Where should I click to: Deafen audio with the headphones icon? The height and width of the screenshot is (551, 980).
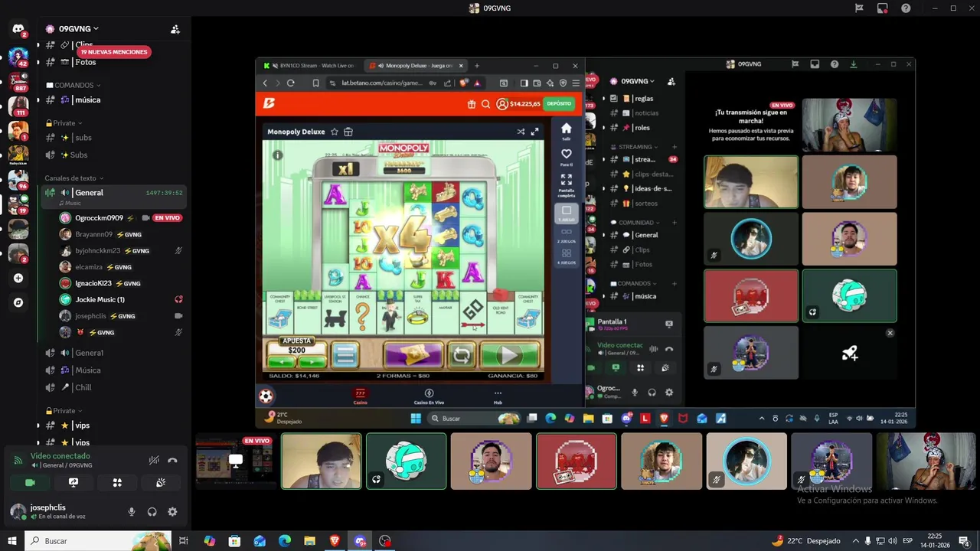152,512
